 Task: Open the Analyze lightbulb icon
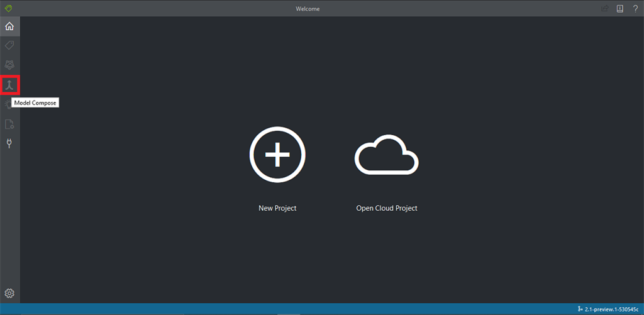tap(9, 104)
